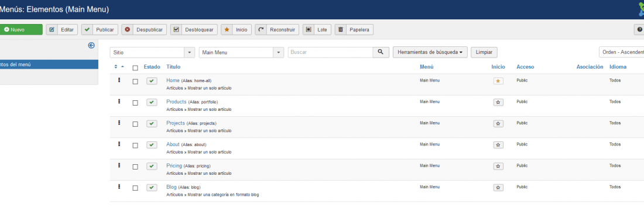Open the About menu item link
644x217 pixels.
173,144
